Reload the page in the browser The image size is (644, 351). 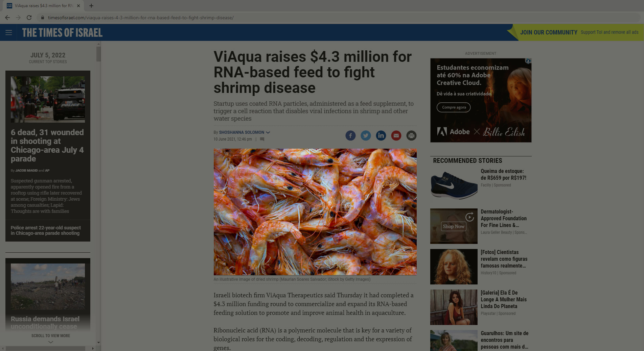point(29,18)
